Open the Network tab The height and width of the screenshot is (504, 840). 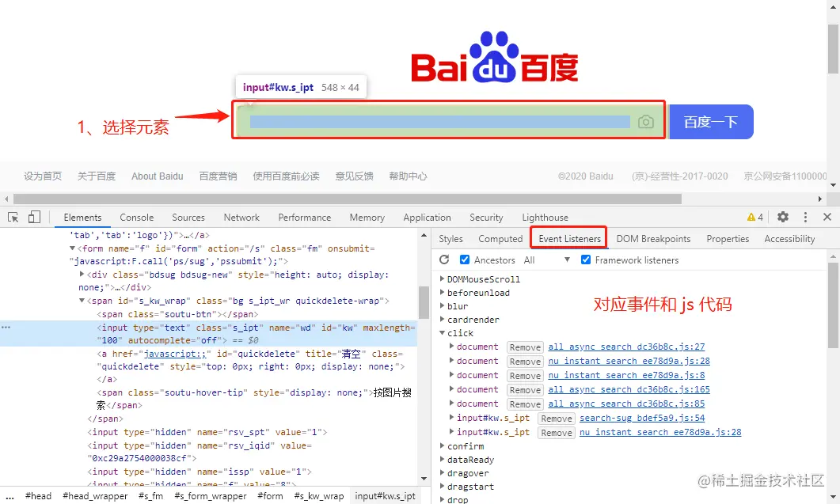241,218
